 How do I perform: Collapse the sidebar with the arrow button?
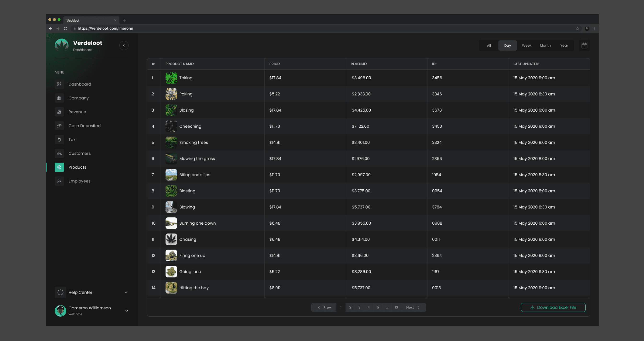pos(124,45)
